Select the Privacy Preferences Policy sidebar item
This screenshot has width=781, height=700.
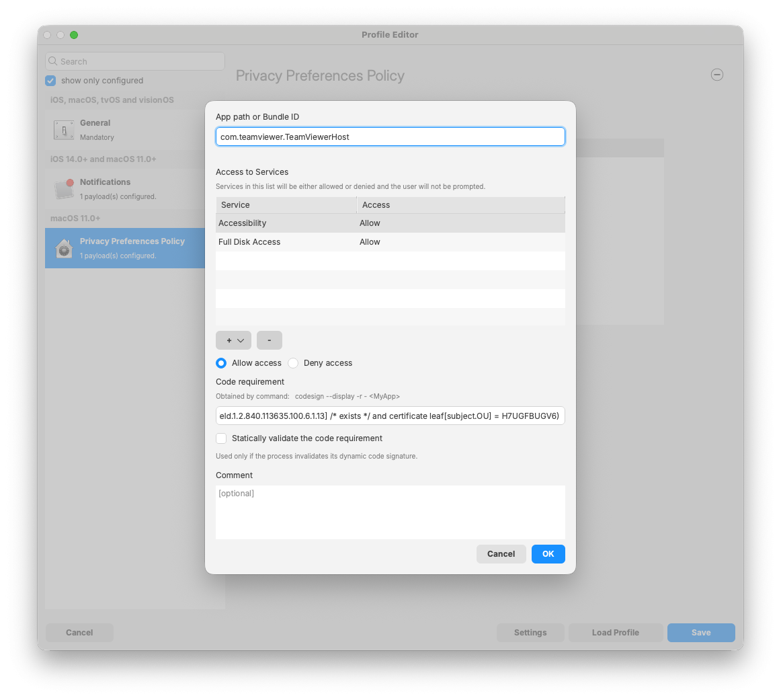pyautogui.click(x=125, y=248)
